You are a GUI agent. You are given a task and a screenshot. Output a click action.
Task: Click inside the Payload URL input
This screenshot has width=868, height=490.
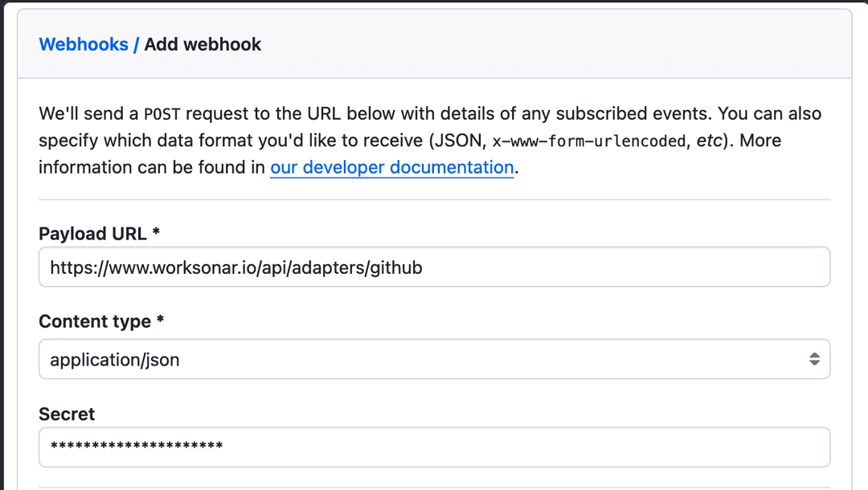(x=434, y=267)
